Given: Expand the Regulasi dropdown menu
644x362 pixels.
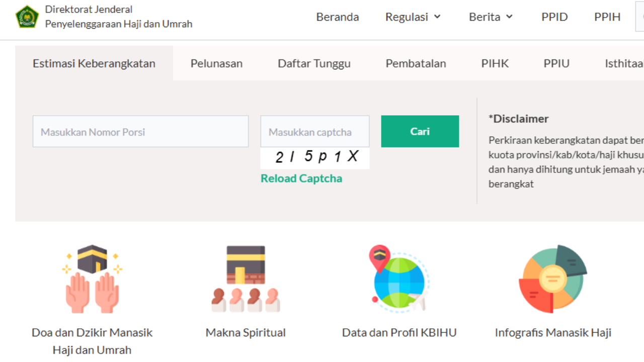Looking at the screenshot, I should 413,17.
